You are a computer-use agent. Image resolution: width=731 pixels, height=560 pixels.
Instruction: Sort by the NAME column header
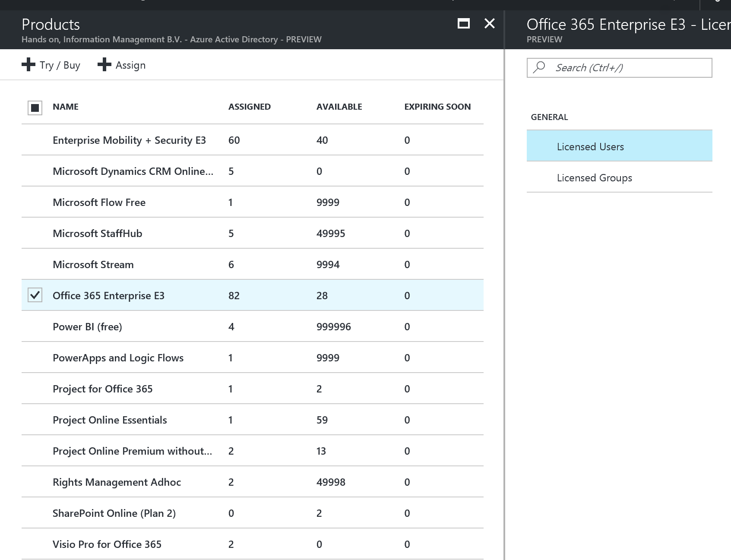[66, 107]
